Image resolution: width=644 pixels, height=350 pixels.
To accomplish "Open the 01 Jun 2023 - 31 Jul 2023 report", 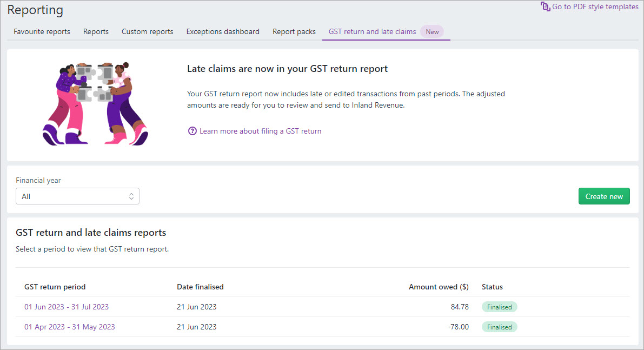I will (66, 307).
